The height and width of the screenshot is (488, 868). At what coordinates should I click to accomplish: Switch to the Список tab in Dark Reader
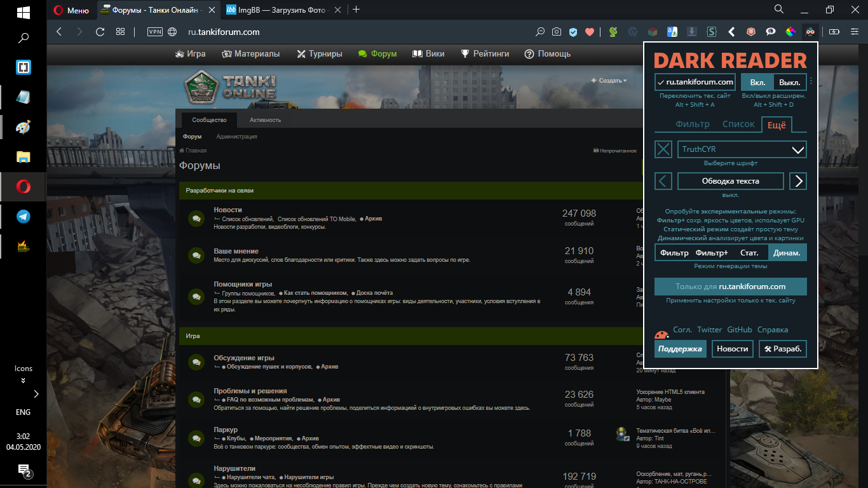(x=738, y=125)
